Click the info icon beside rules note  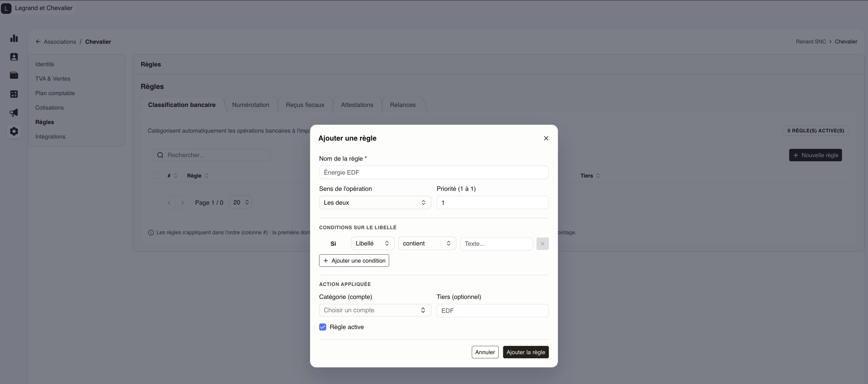(151, 233)
